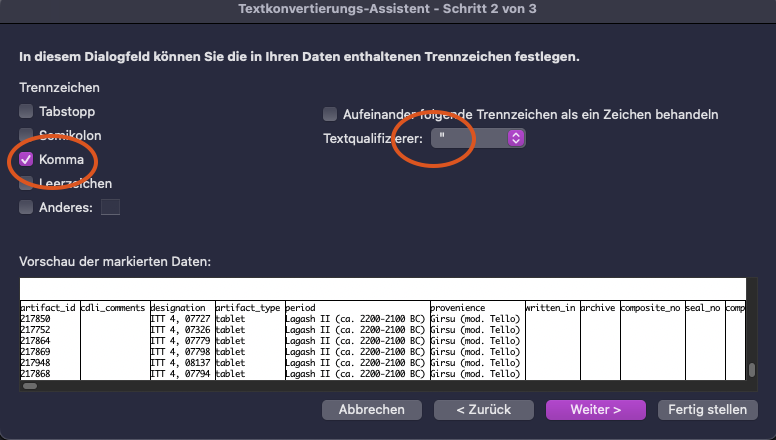
Task: Check 'Aufeinander folgende Trennzeichen als ein Zeichen behandeln'
Action: [x=330, y=114]
